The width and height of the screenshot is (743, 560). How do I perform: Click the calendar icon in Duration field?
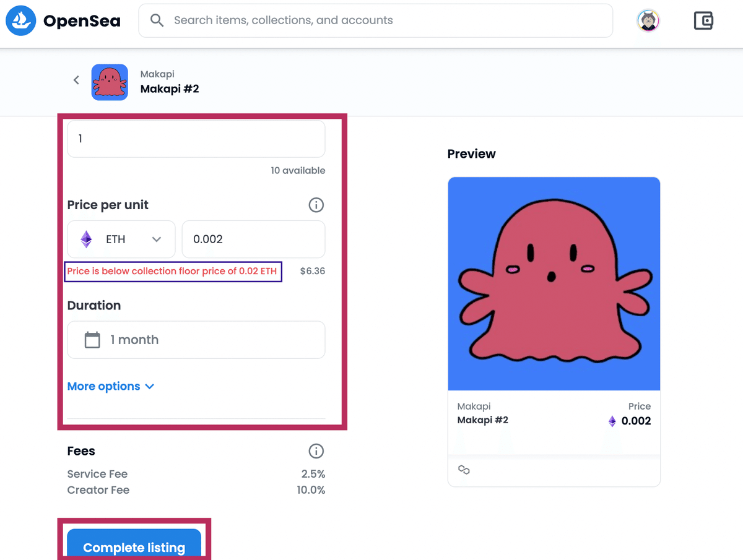pos(92,340)
